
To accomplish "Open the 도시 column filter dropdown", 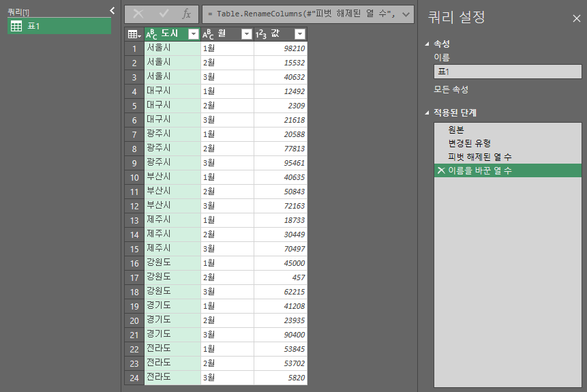I will coord(194,35).
